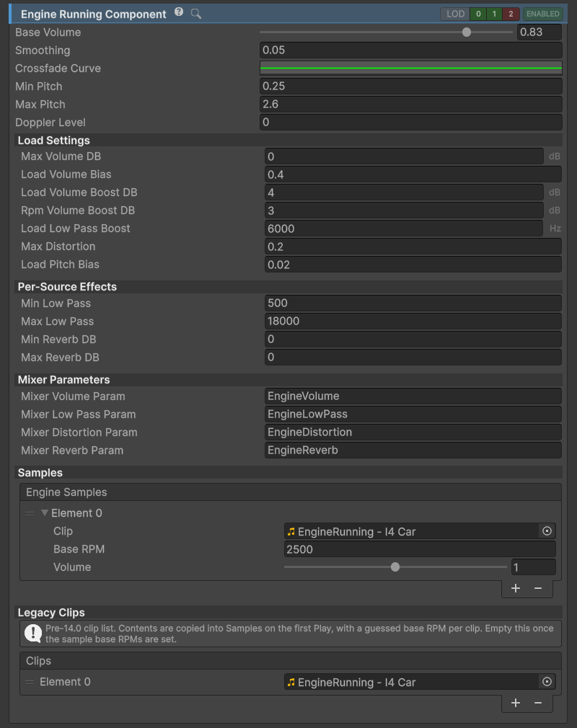Click the Crossfade Curve label
The image size is (577, 728).
click(x=58, y=68)
